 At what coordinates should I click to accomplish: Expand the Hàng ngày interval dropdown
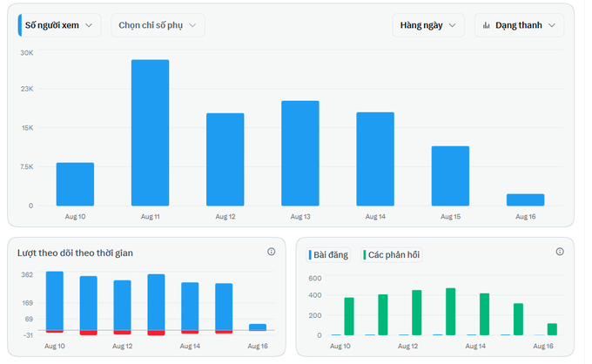point(428,25)
